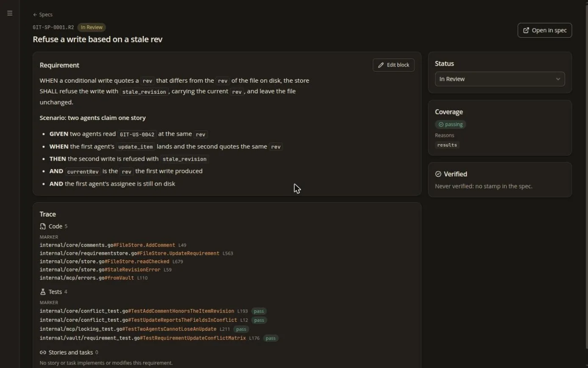Click the GIT-US-0042 code reference
This screenshot has height=368, width=588.
point(137,134)
